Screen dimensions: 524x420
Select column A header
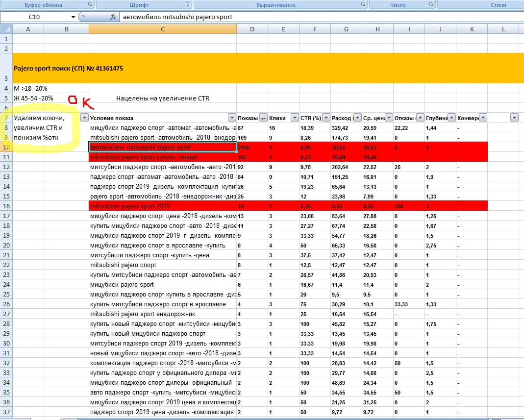point(28,29)
